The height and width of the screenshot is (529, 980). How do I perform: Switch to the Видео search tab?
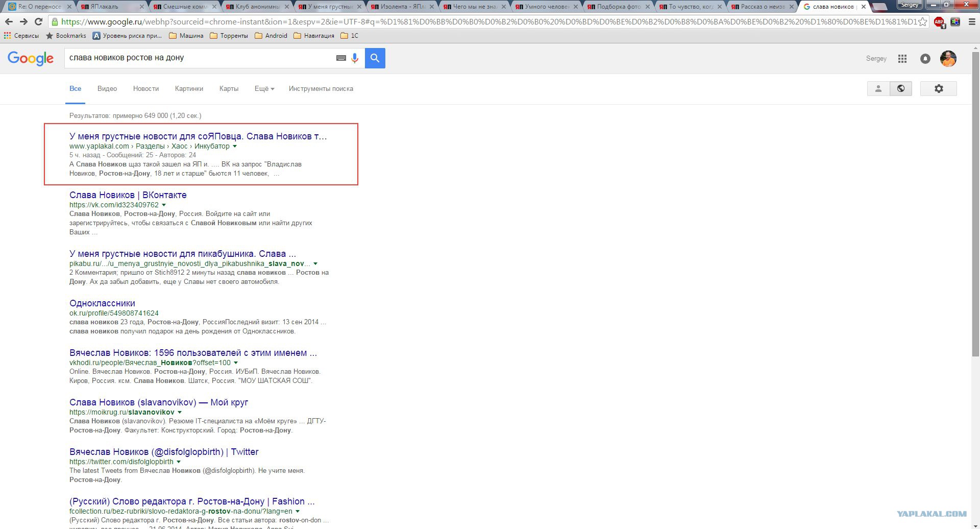tap(107, 89)
